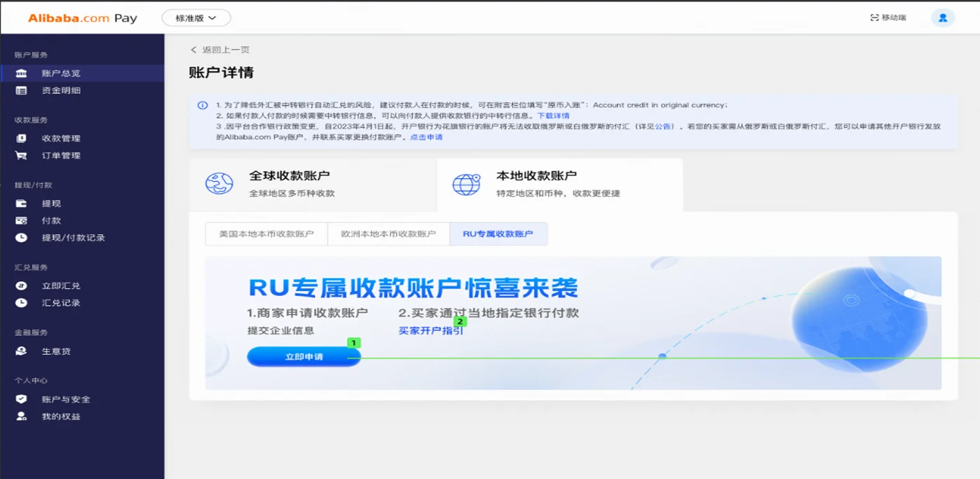Image resolution: width=980 pixels, height=479 pixels.
Task: Click the 订单管理 cart icon
Action: tap(22, 156)
